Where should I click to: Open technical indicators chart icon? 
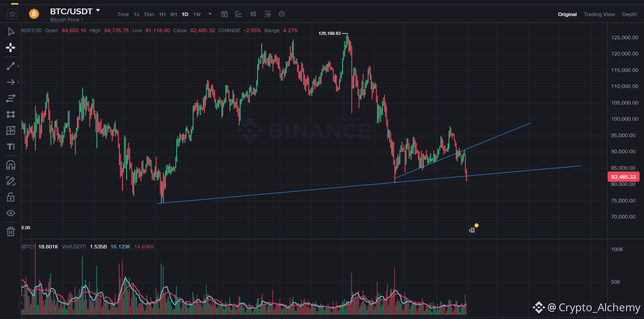[239, 14]
